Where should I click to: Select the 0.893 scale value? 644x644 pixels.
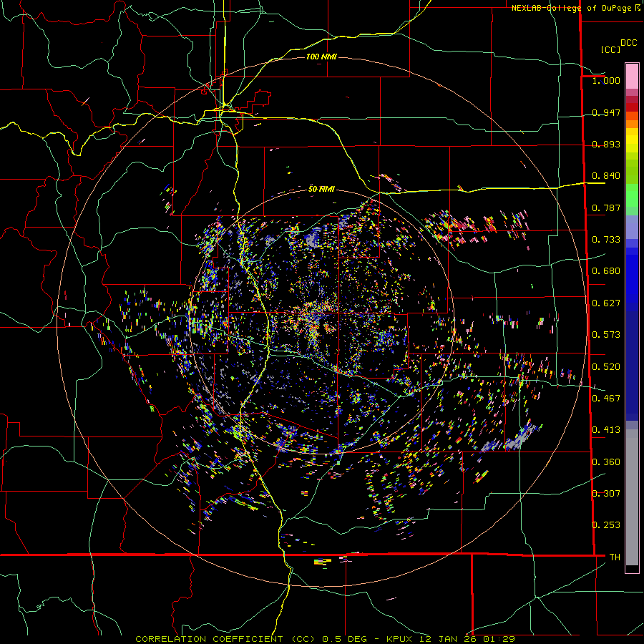(x=606, y=144)
